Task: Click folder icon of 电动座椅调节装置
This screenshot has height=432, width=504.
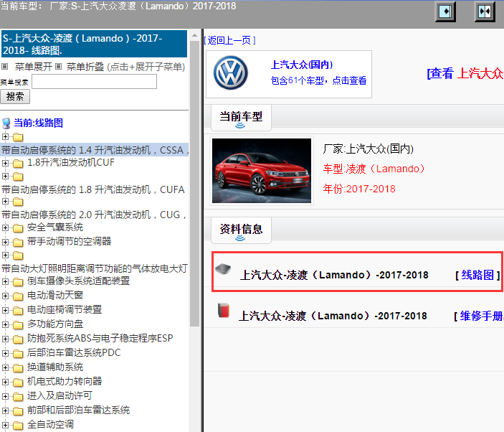Action: 18,311
